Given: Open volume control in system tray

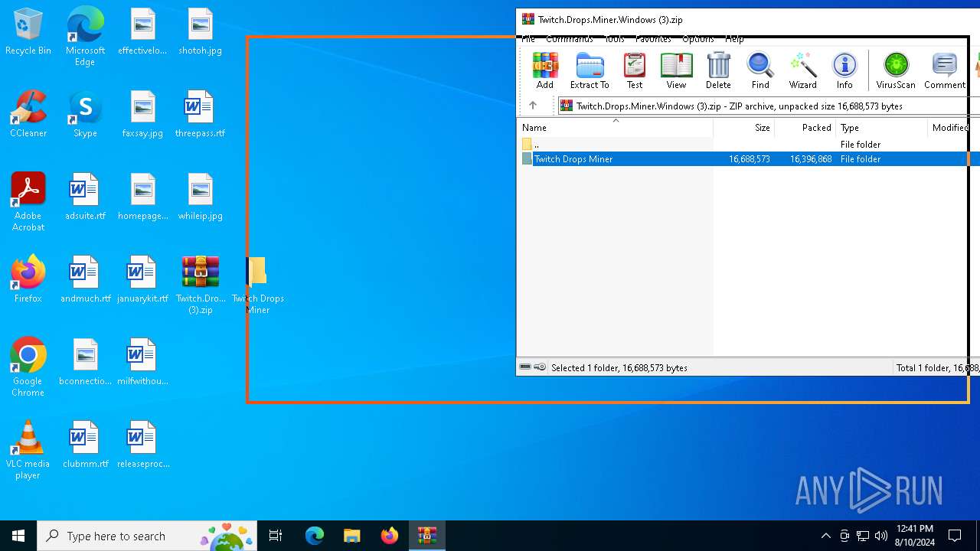Looking at the screenshot, I should click(881, 536).
